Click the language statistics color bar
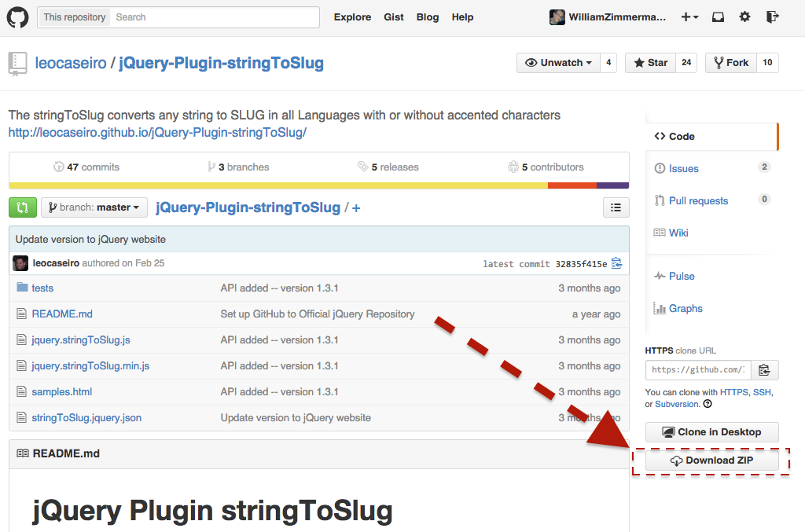The height and width of the screenshot is (532, 805). click(x=319, y=185)
